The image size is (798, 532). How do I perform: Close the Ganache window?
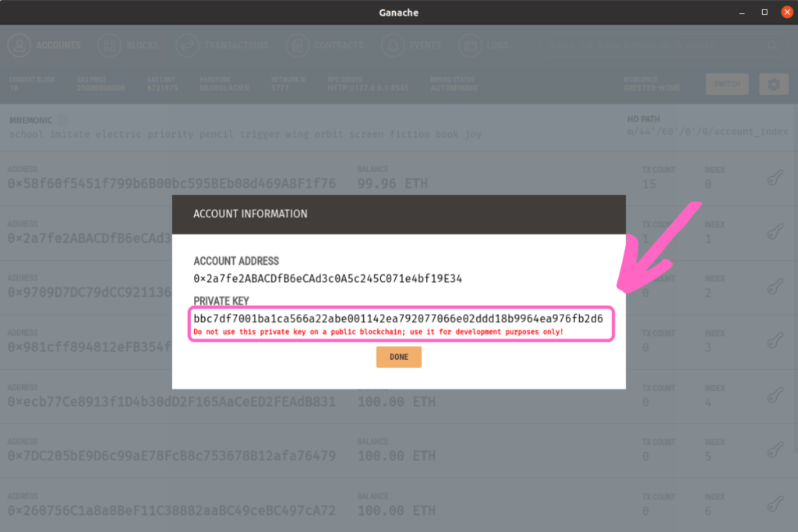787,12
